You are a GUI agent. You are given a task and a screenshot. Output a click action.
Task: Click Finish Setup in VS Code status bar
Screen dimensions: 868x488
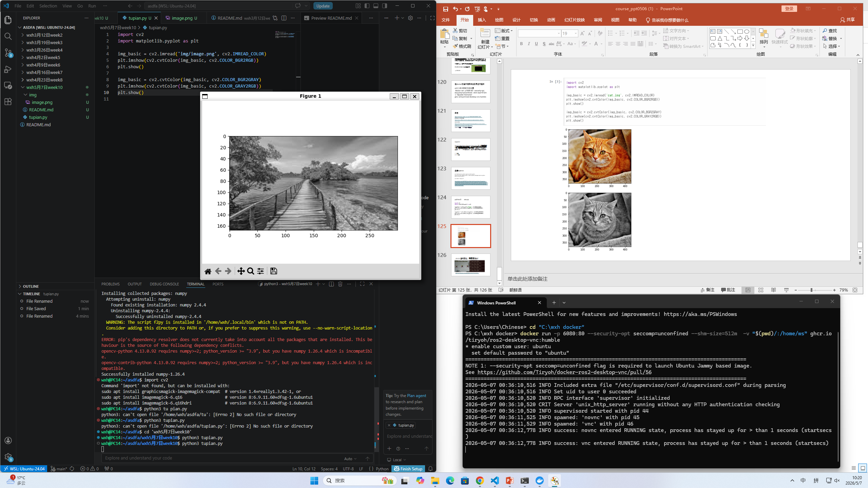(x=408, y=469)
